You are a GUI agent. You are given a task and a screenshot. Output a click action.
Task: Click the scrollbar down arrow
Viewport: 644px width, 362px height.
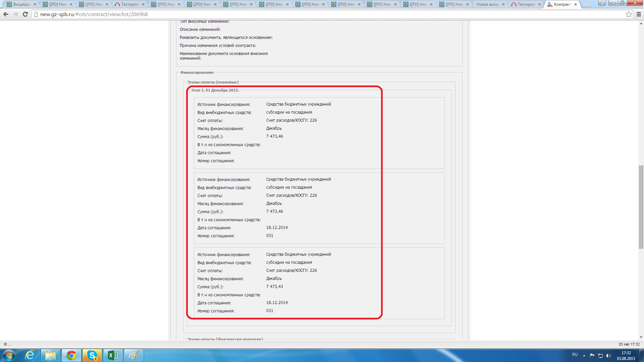click(641, 337)
